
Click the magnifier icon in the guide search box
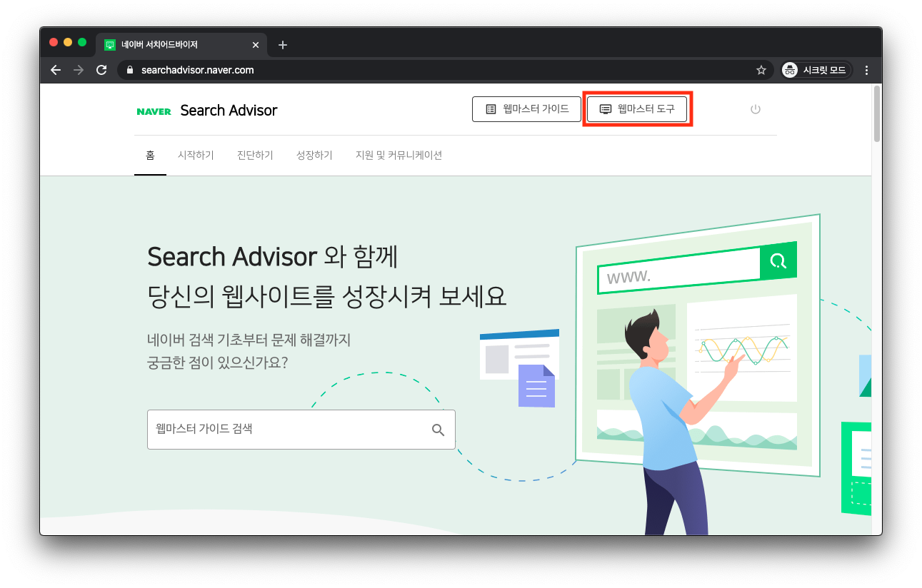pos(438,430)
